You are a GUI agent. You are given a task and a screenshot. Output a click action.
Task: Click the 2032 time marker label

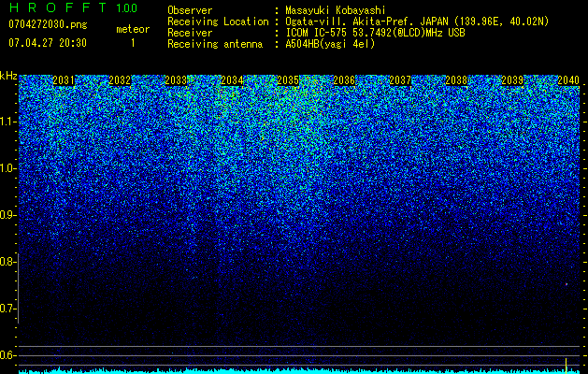[x=120, y=80]
